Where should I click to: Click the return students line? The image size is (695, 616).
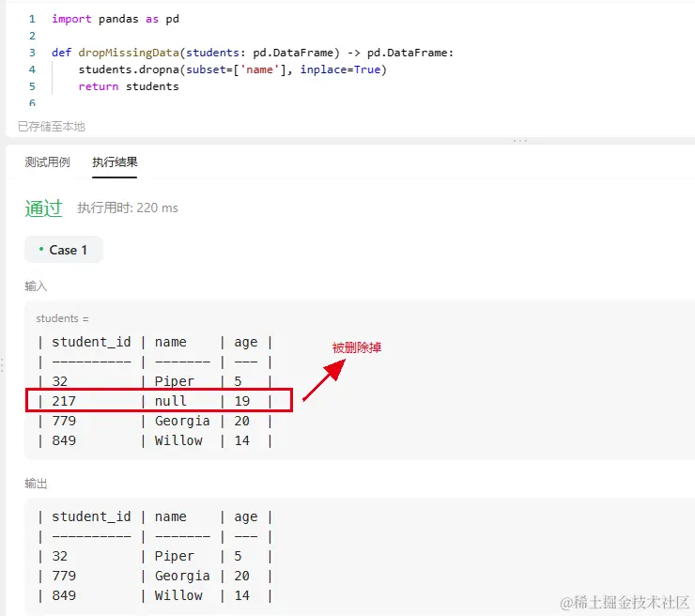click(x=129, y=86)
